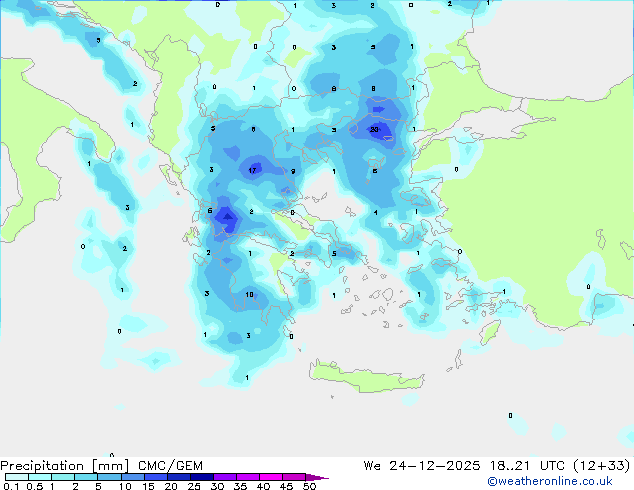Select the dark blue peak in western Greece
Image resolution: width=634 pixels, height=490 pixels.
coord(227,218)
